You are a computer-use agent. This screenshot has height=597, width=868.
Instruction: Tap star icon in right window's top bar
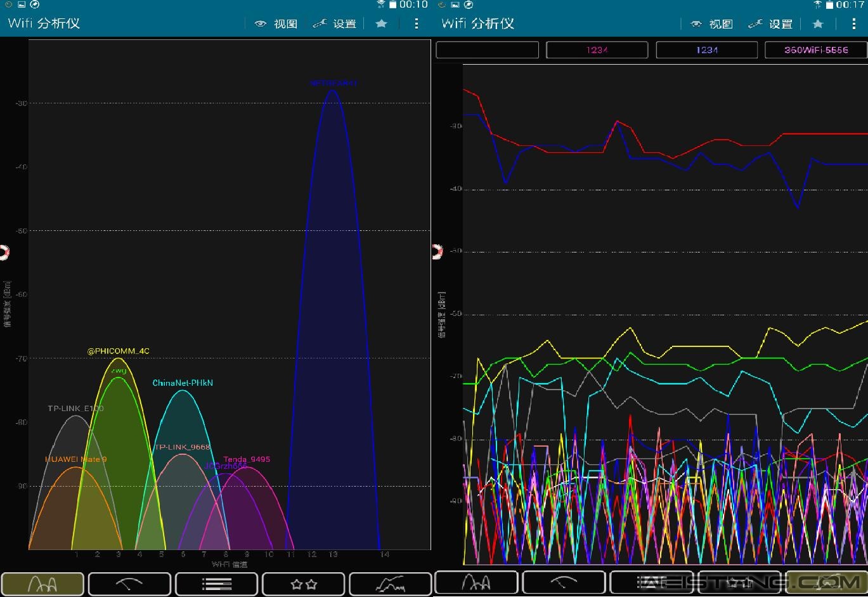(818, 24)
